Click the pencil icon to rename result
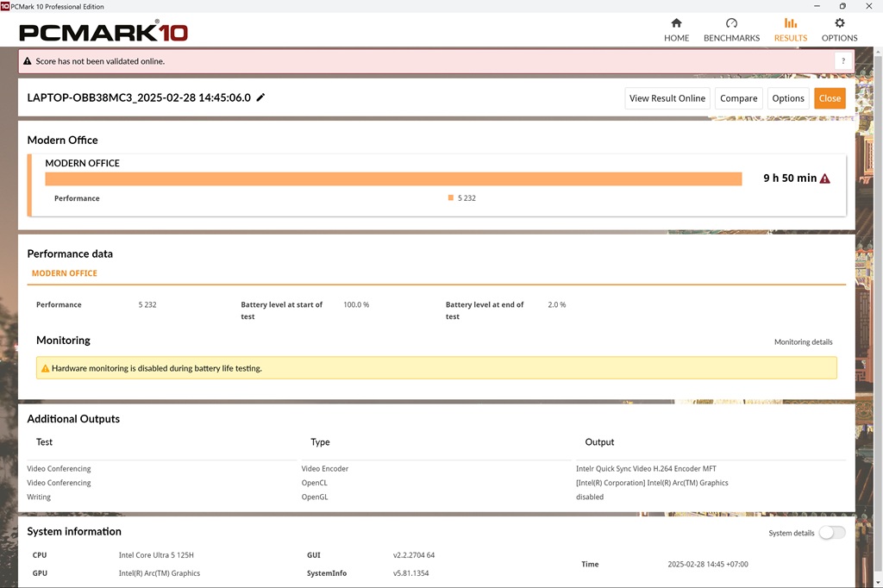Viewport: 883px width, 588px height. coord(261,97)
